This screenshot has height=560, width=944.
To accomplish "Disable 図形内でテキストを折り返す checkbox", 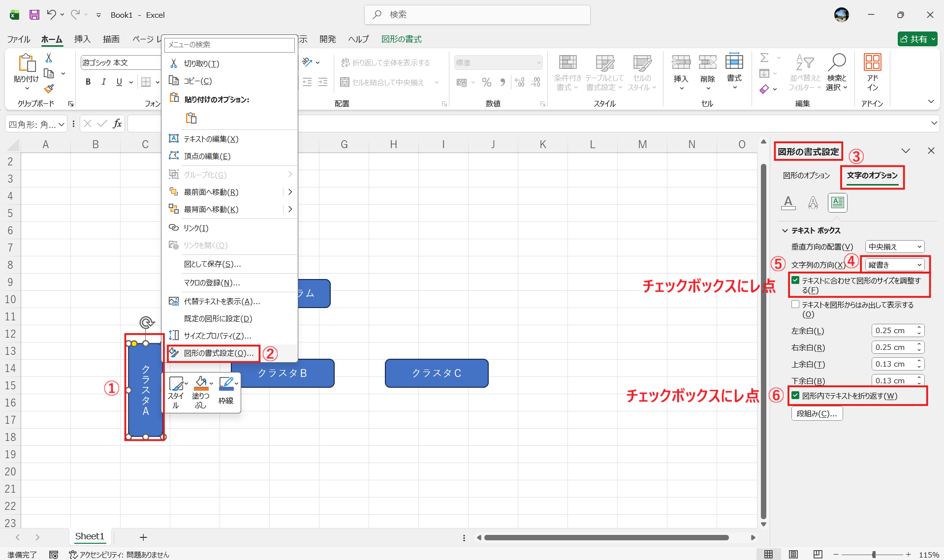I will pos(796,396).
